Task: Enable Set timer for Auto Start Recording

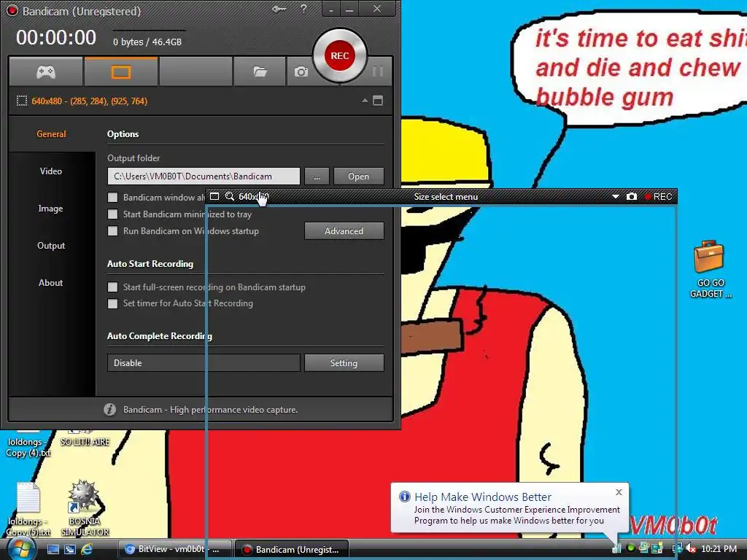Action: (113, 303)
